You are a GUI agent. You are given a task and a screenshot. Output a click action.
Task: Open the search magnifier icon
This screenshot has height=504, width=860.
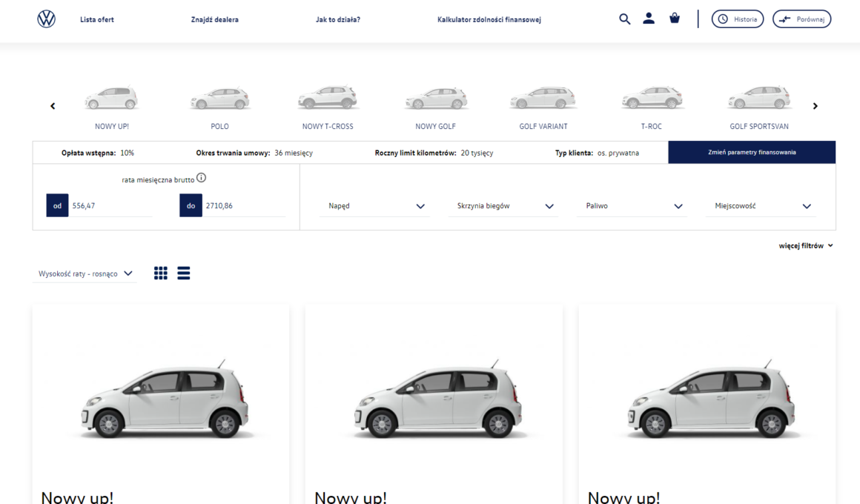pos(624,19)
